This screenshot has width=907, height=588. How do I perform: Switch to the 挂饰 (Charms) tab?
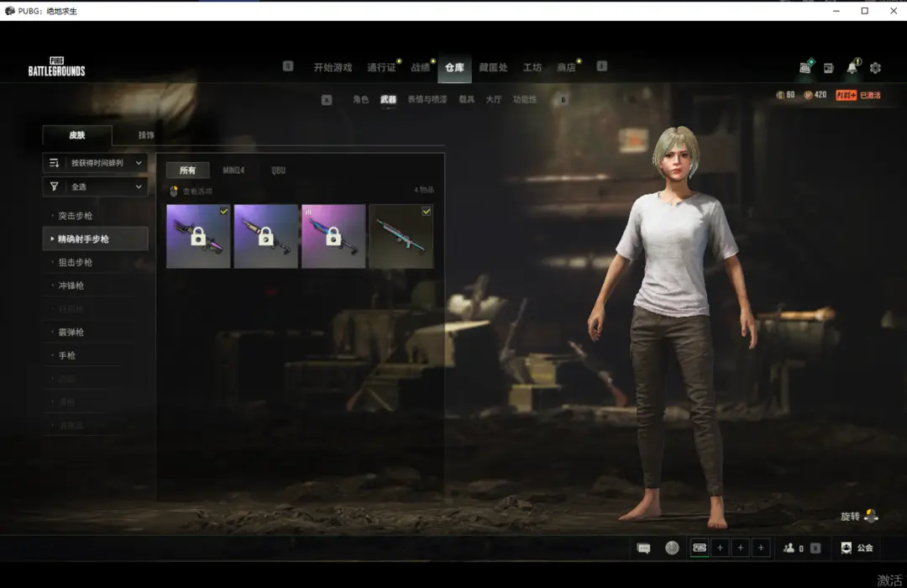[146, 135]
